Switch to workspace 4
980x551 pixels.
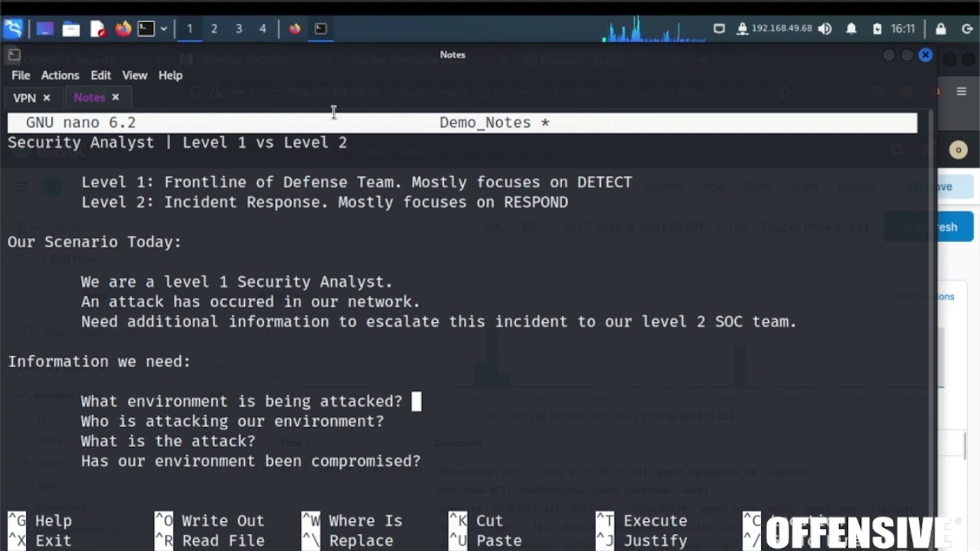[x=263, y=29]
